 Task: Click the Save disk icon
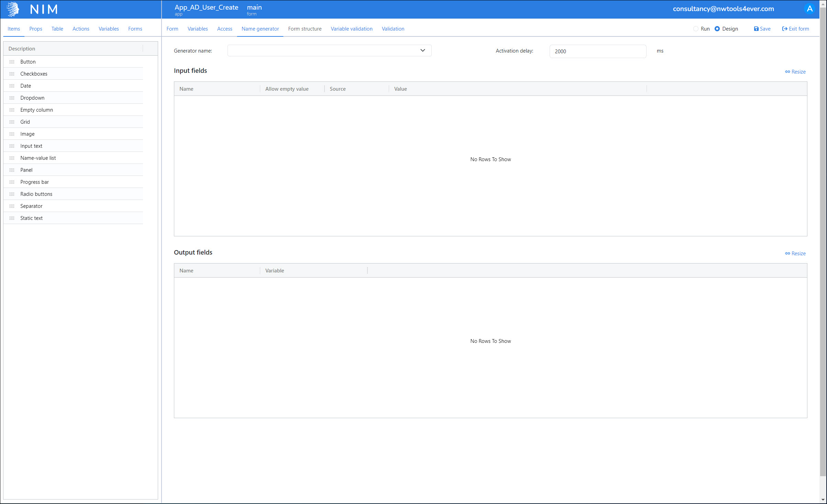point(756,29)
